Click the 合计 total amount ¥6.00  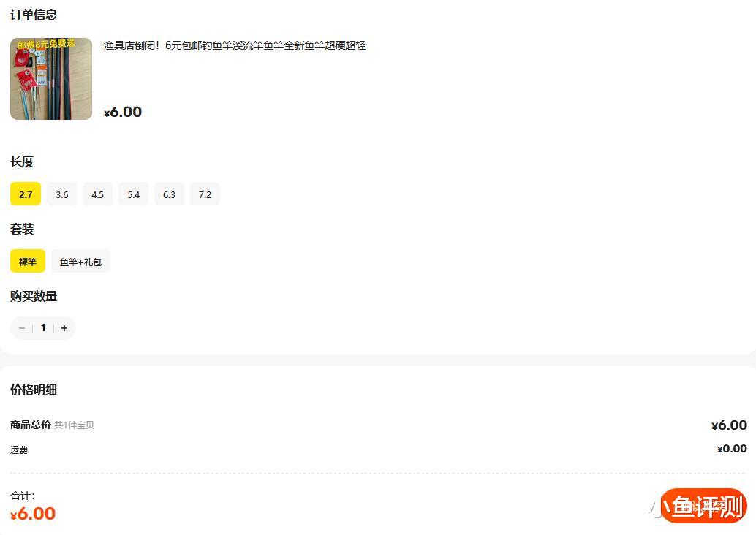pyautogui.click(x=33, y=513)
